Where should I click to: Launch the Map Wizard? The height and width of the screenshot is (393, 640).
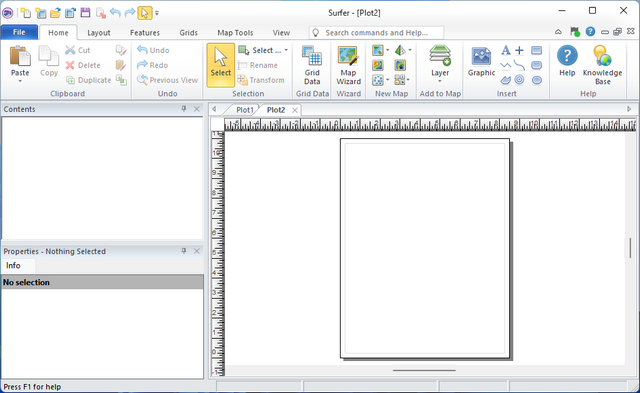pos(348,65)
